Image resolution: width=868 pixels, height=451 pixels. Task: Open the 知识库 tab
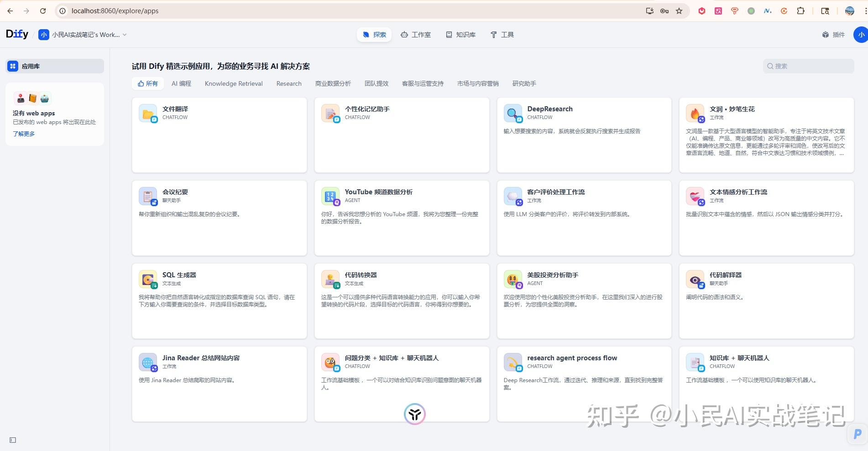click(461, 35)
